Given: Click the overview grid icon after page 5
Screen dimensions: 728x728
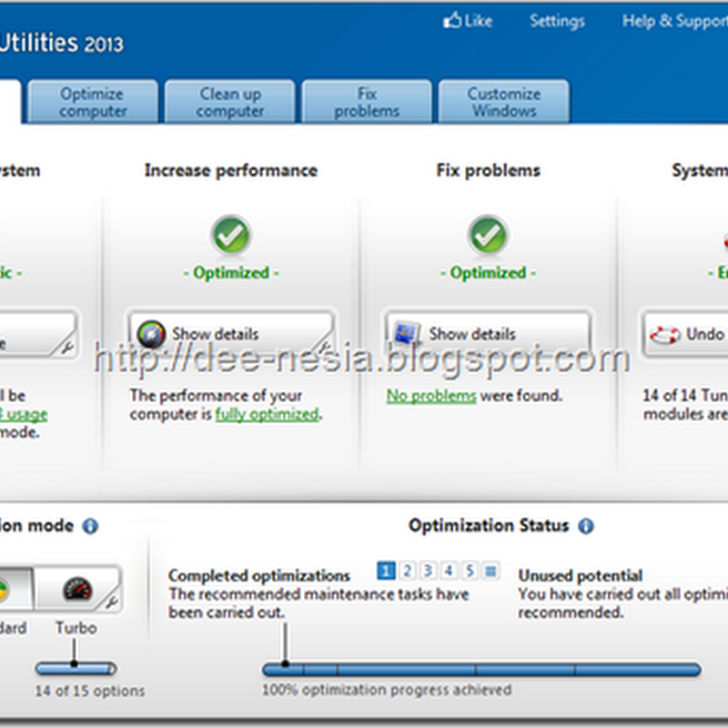Looking at the screenshot, I should pos(490,571).
